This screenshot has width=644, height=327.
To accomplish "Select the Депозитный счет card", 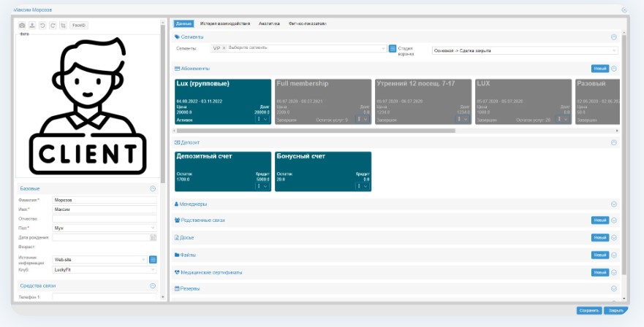I will [223, 172].
